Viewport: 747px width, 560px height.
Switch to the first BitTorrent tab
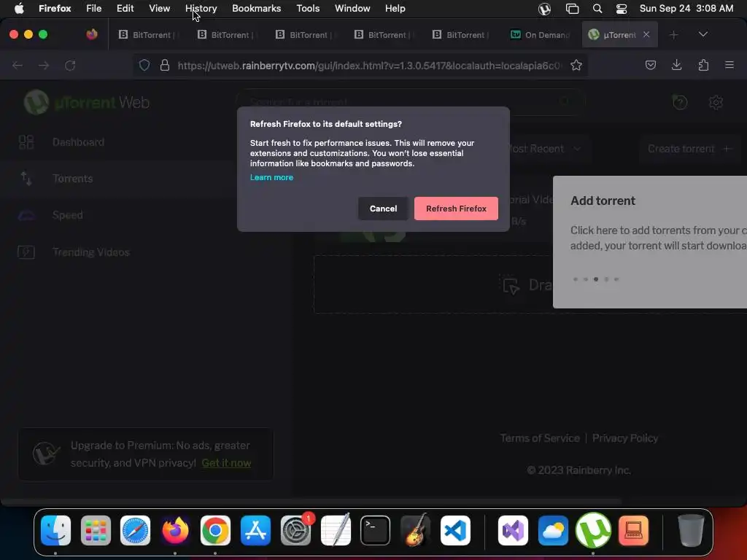[147, 35]
